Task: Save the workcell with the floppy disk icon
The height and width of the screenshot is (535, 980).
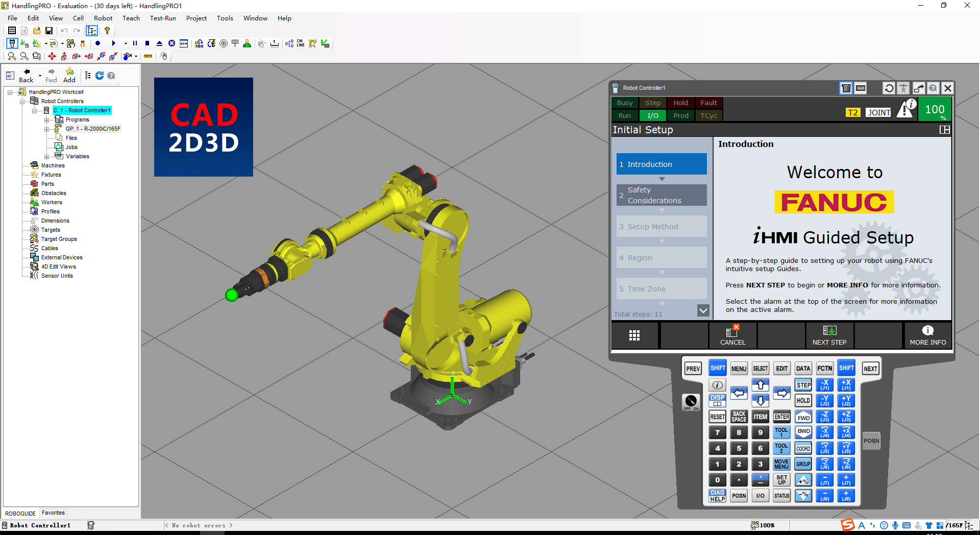Action: coord(49,31)
